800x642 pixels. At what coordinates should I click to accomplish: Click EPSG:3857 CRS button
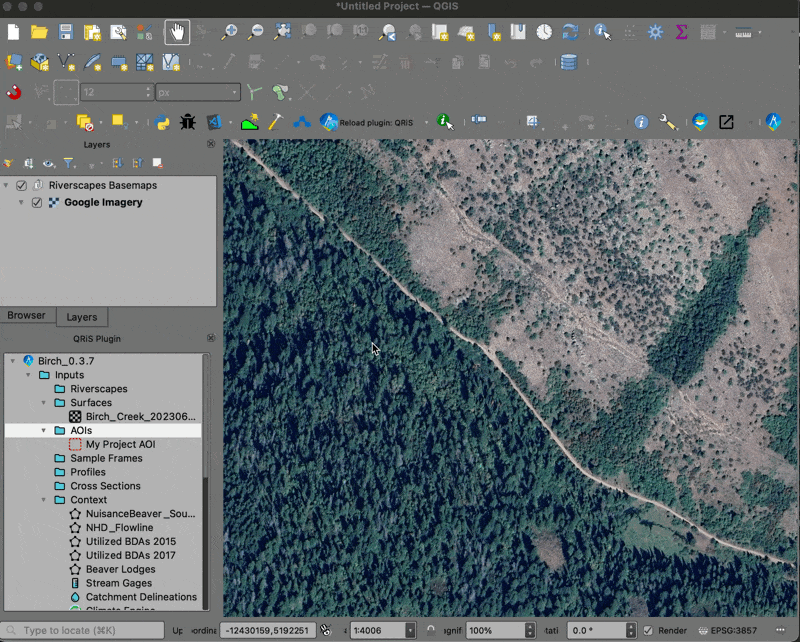pos(728,631)
